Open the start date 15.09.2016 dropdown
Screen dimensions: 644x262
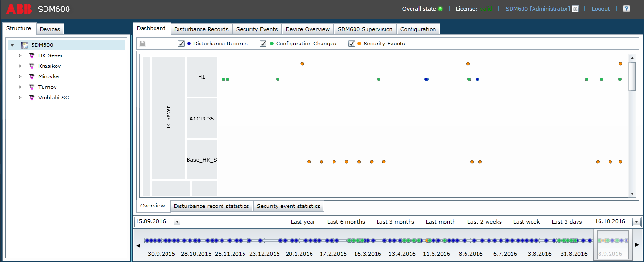point(177,222)
